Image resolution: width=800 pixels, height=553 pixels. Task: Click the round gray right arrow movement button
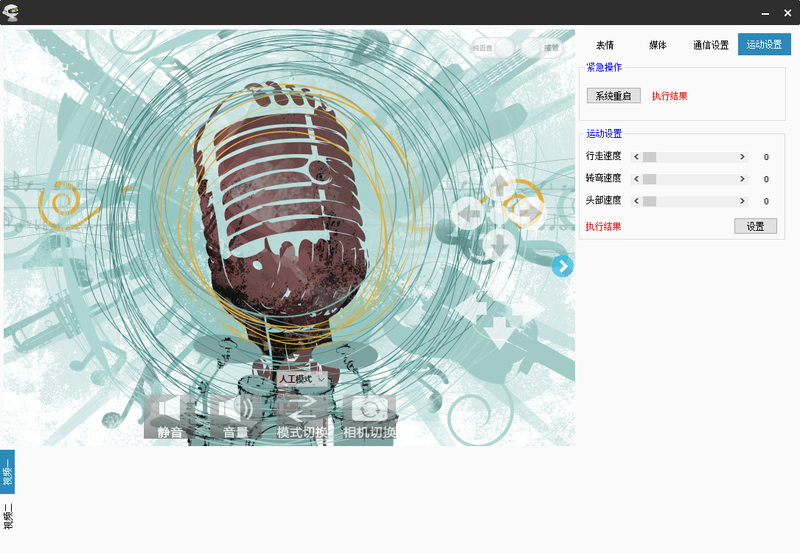(x=529, y=213)
